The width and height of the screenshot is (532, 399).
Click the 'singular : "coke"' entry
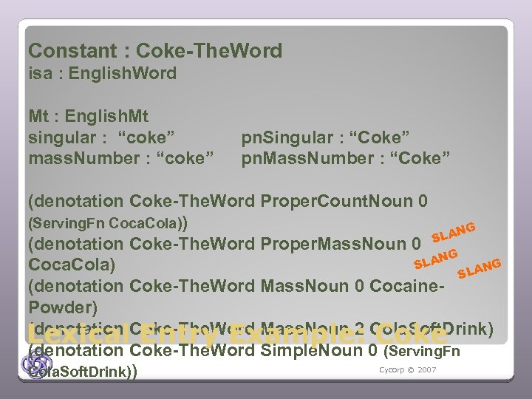[x=101, y=137]
